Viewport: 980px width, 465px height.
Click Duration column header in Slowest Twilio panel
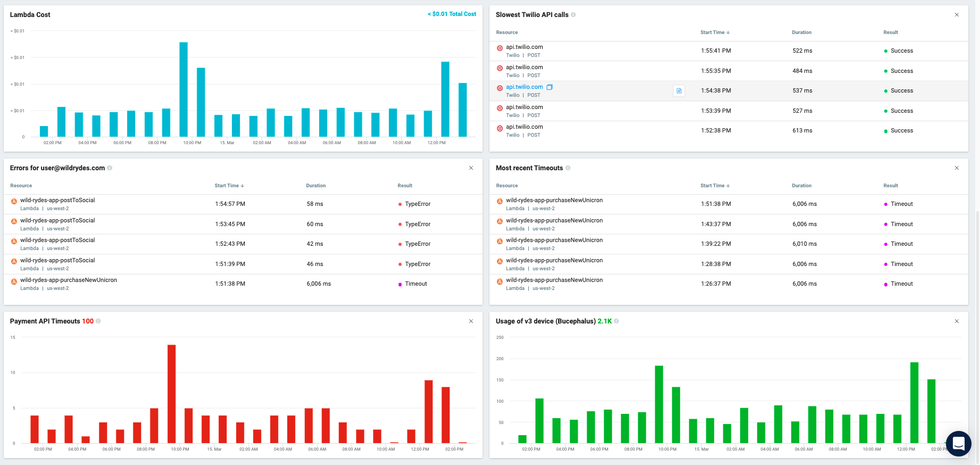(802, 32)
